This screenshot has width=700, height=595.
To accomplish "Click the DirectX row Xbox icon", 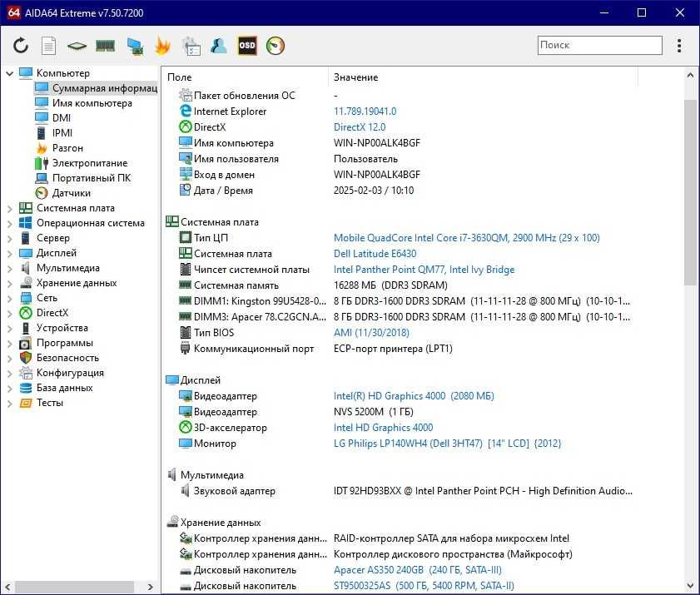I will [x=186, y=126].
